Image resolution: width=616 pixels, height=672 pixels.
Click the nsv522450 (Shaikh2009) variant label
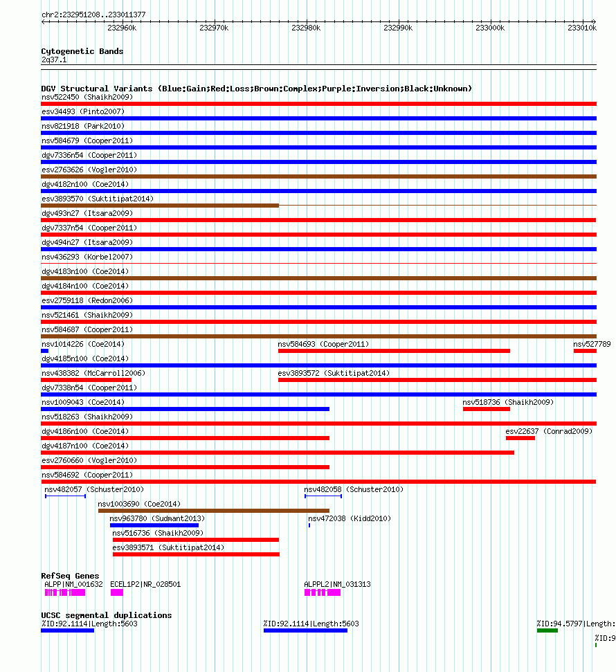pos(87,98)
